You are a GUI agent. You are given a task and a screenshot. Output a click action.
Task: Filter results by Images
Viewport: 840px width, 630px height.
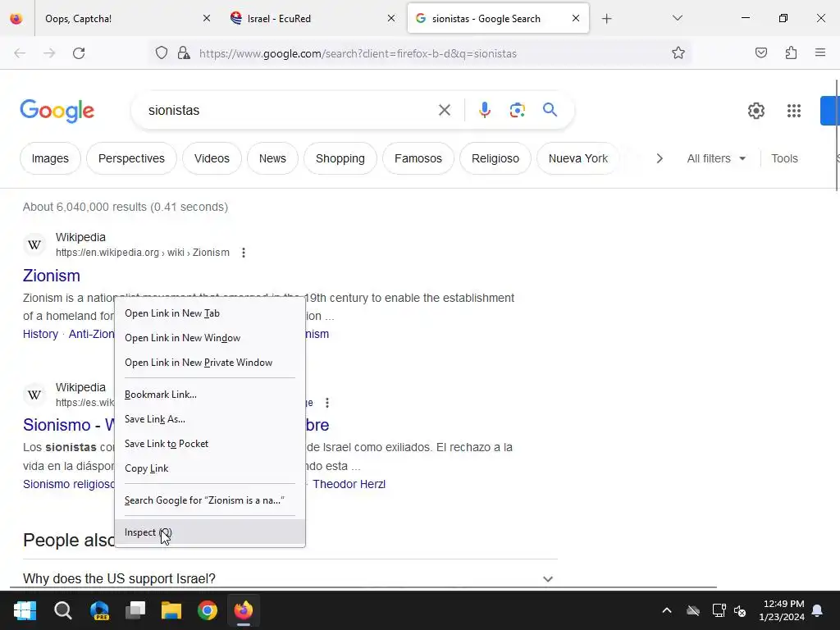[x=50, y=158]
